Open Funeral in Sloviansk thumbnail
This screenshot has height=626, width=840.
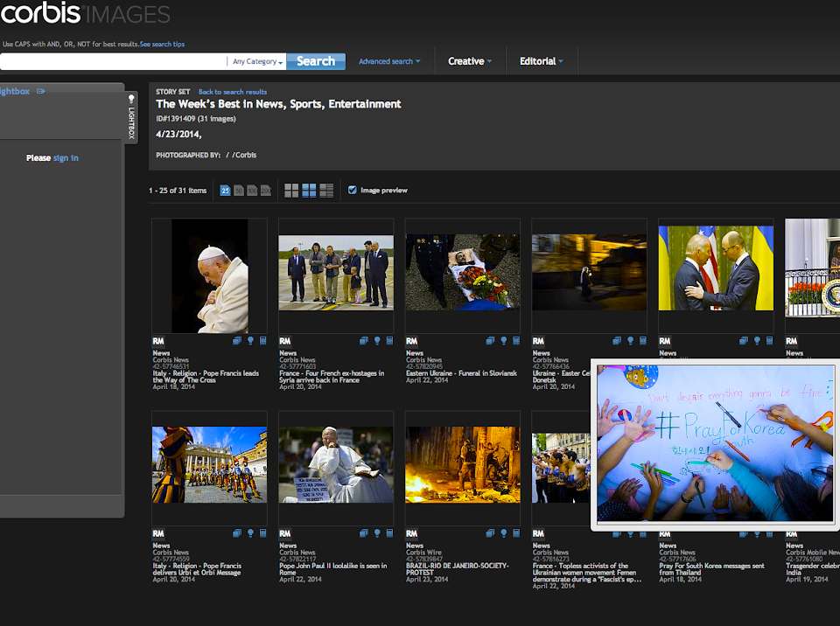pos(462,272)
